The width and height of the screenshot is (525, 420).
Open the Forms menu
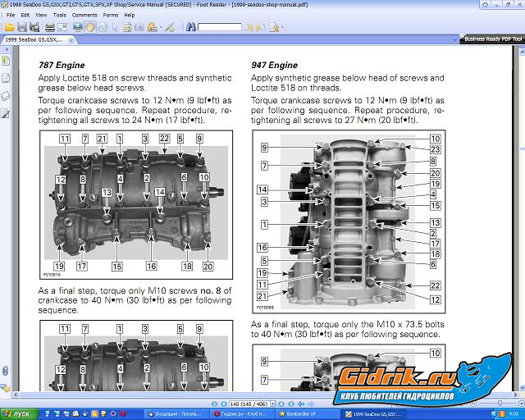(x=110, y=15)
